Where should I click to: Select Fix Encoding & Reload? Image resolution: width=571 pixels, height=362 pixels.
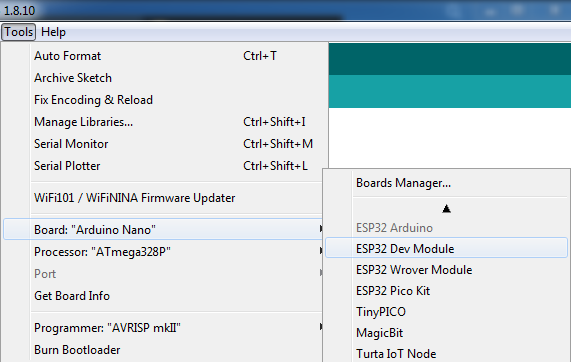pyautogui.click(x=163, y=100)
